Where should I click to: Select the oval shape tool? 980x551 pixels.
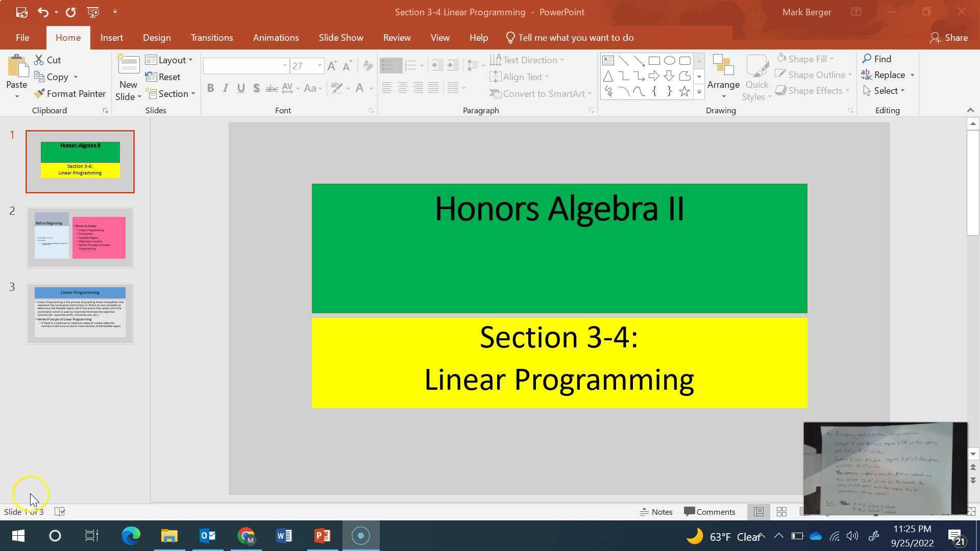669,61
